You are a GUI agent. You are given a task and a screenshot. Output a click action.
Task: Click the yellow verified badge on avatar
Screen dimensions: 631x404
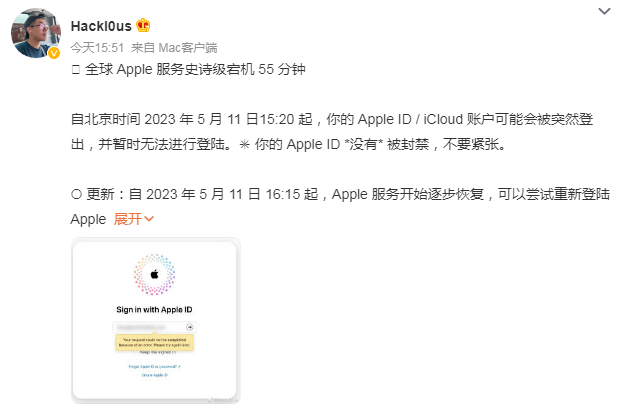[54, 53]
